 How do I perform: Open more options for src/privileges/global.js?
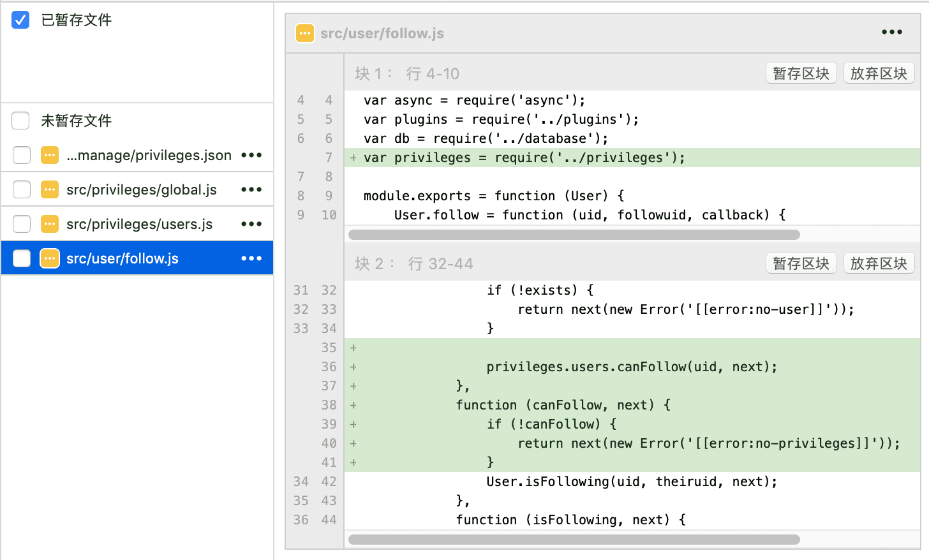tap(251, 189)
